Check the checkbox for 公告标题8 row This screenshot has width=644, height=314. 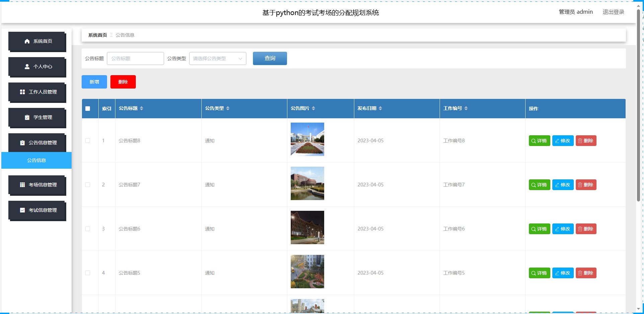(x=88, y=141)
